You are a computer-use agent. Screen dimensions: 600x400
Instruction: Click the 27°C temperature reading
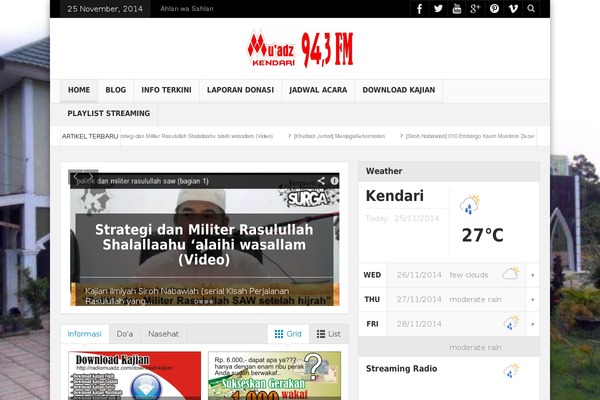483,235
